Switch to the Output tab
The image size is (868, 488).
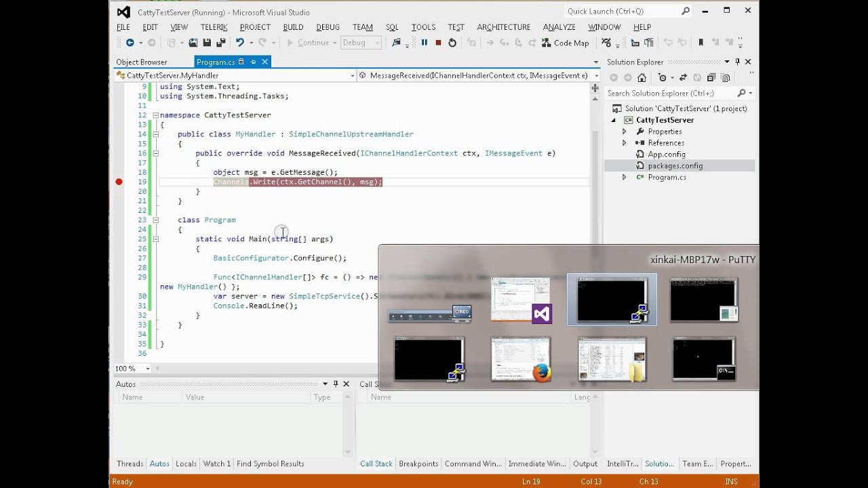[585, 464]
